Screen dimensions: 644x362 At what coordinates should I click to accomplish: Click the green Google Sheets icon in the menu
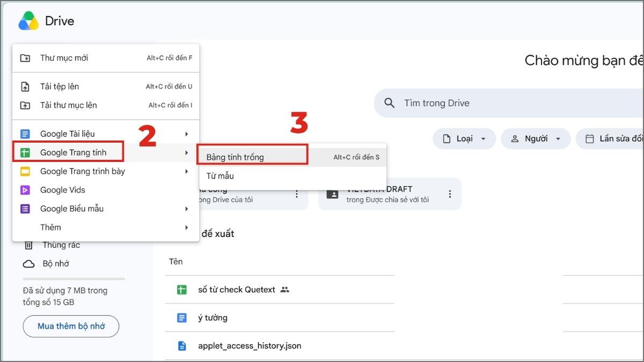25,152
